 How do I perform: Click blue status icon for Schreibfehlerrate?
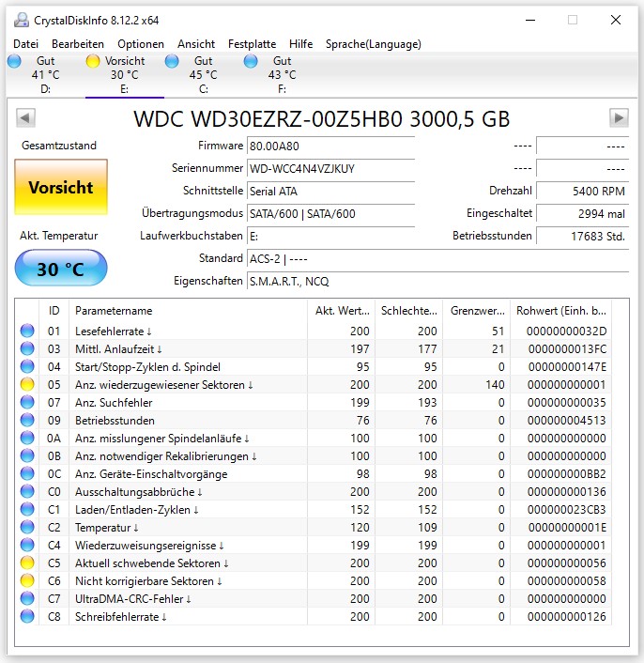(27, 616)
